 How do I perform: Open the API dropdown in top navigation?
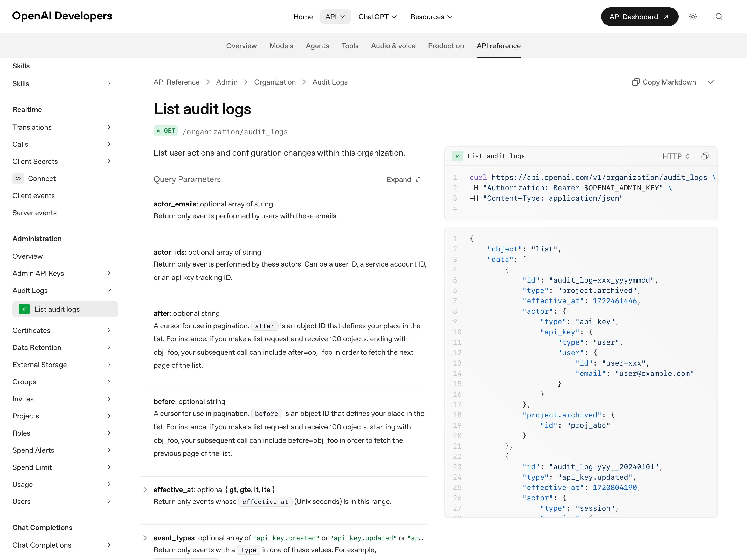click(335, 17)
